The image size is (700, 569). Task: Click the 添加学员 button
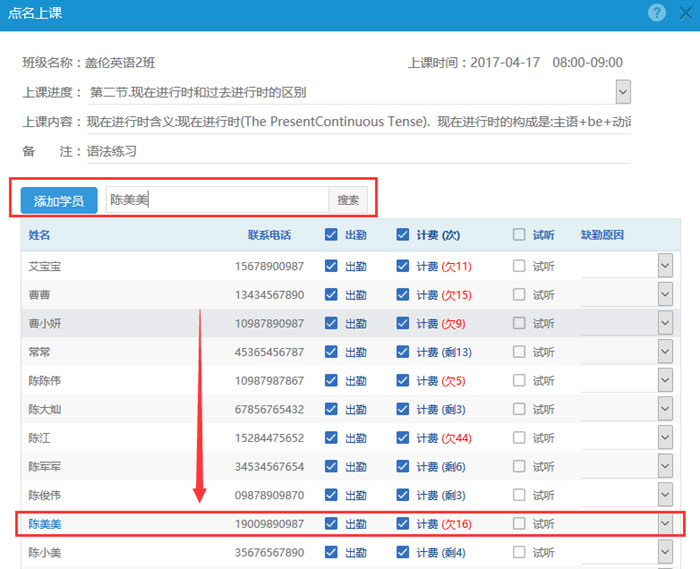coord(59,201)
